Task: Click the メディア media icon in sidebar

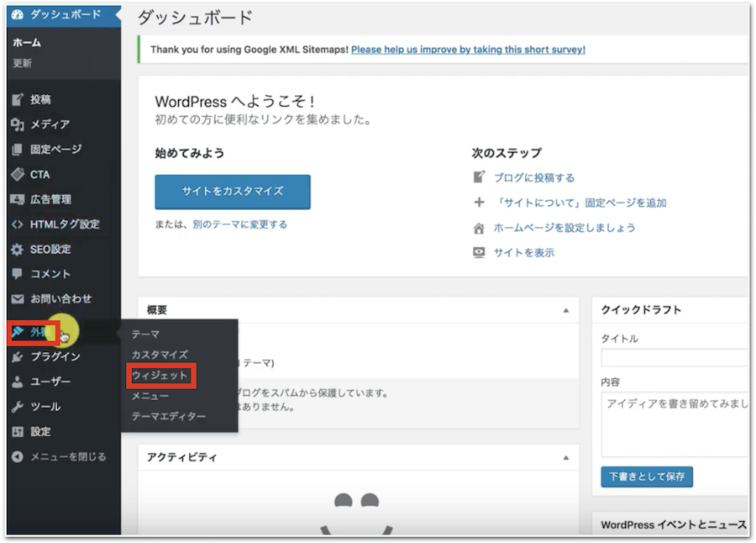Action: [x=17, y=124]
